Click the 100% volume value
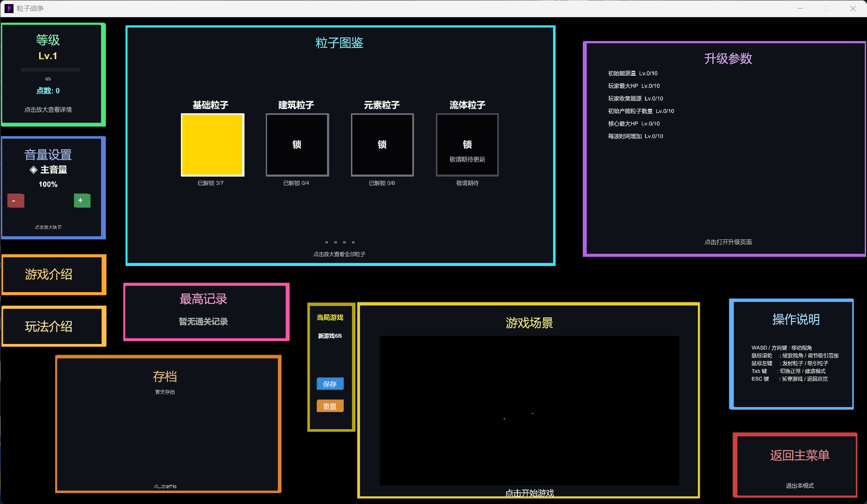Screen dimensions: 867x504 tap(48, 184)
